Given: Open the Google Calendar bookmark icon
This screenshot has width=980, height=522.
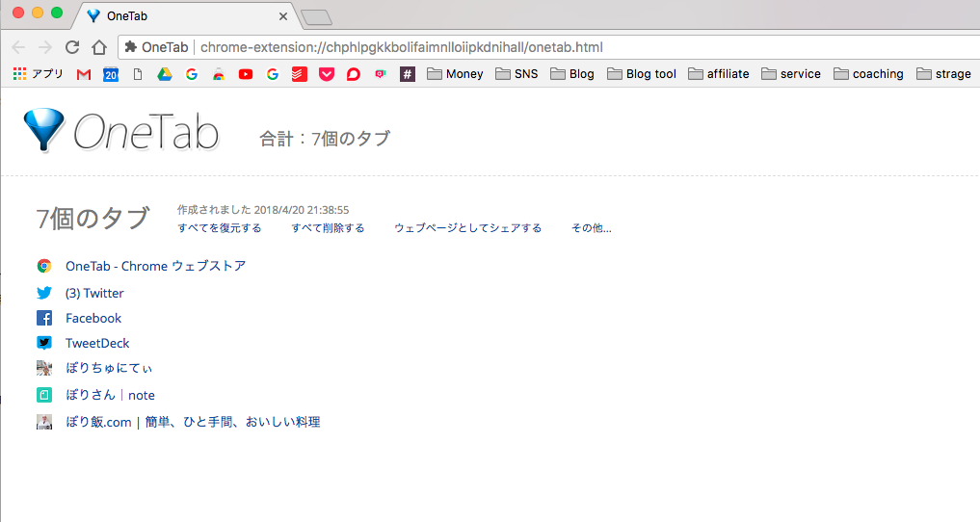Looking at the screenshot, I should point(111,74).
